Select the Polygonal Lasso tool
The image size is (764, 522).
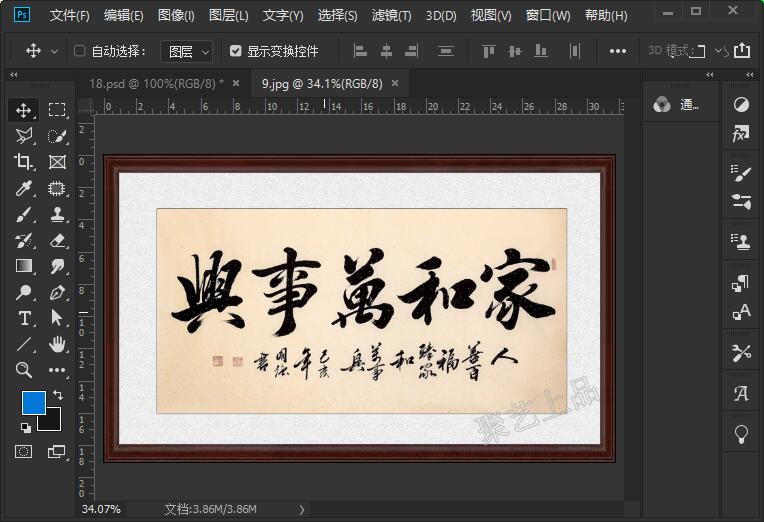click(23, 136)
